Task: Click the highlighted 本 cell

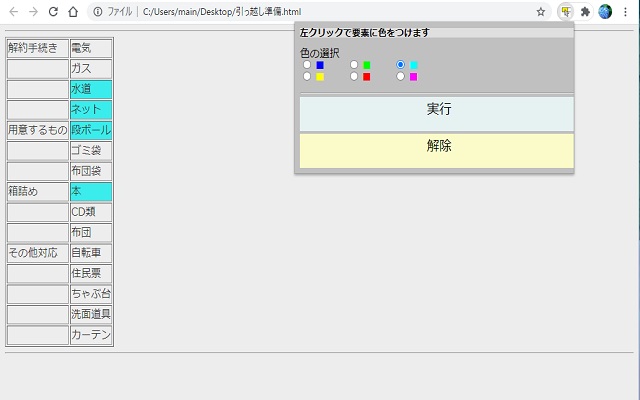Action: tap(91, 191)
